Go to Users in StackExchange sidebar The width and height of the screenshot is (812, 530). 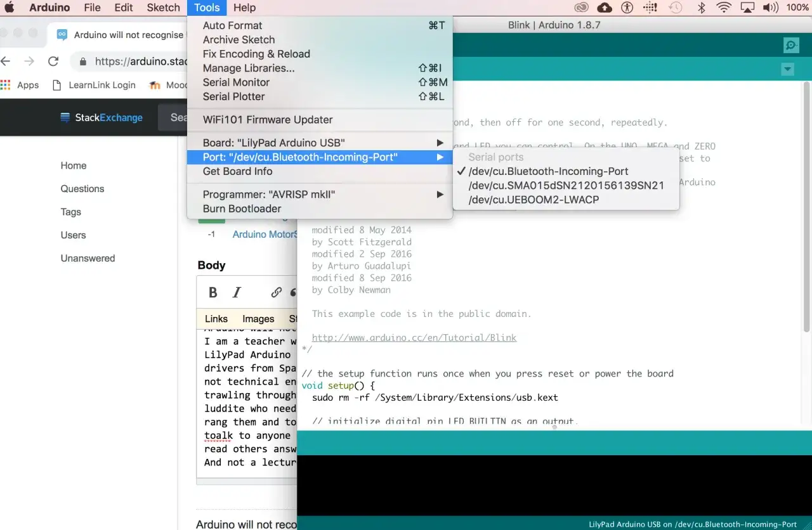pos(74,235)
